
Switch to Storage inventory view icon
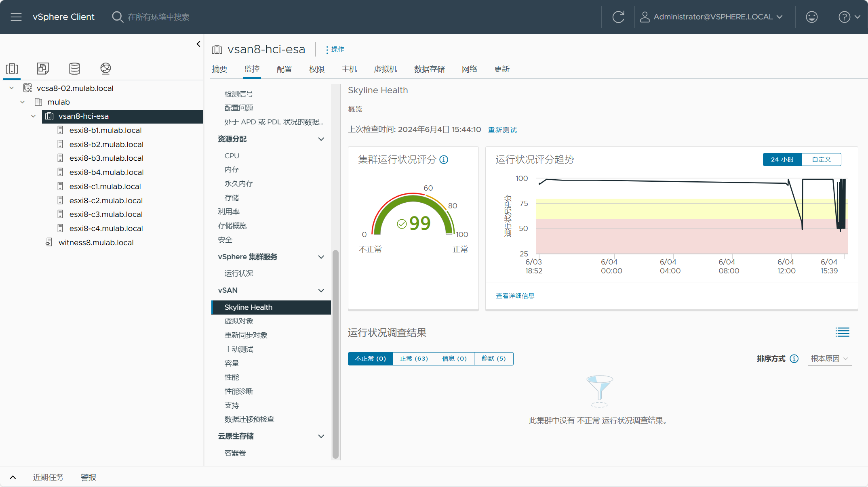tap(74, 69)
